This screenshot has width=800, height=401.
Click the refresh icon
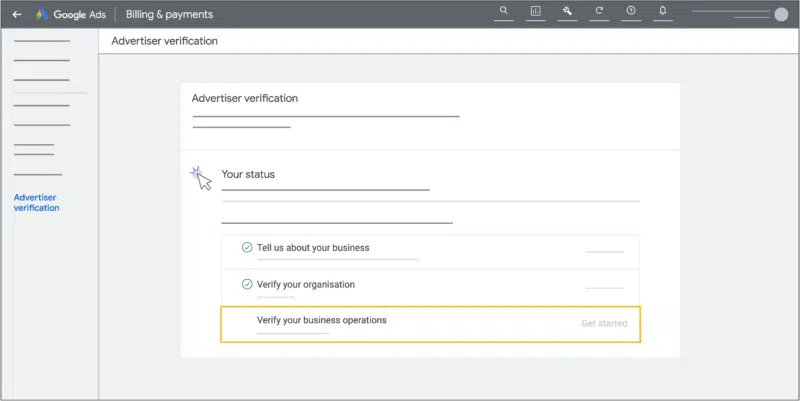click(599, 11)
